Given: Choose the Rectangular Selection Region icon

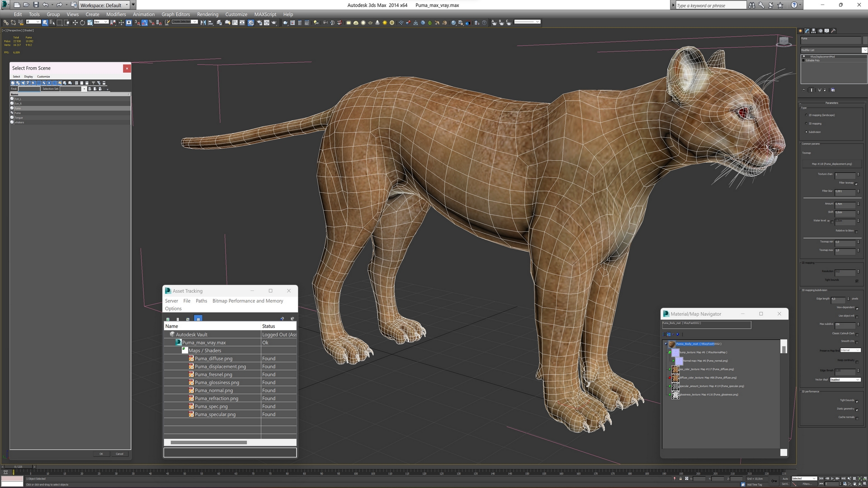Looking at the screenshot, I should (x=60, y=22).
